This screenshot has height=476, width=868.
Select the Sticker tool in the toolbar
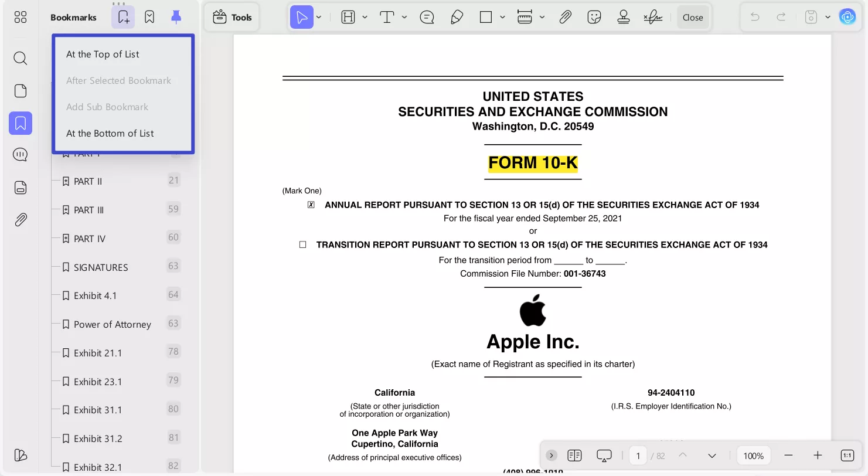pos(594,17)
